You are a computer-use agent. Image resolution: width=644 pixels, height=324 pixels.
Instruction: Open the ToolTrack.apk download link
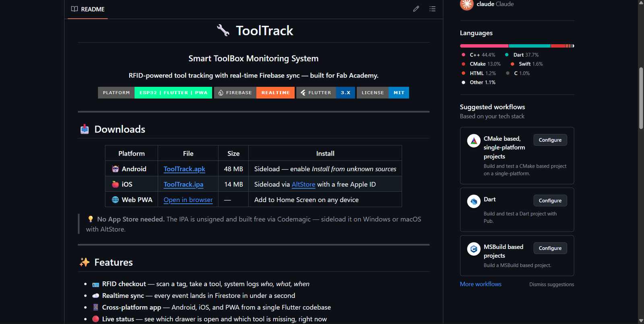[184, 169]
